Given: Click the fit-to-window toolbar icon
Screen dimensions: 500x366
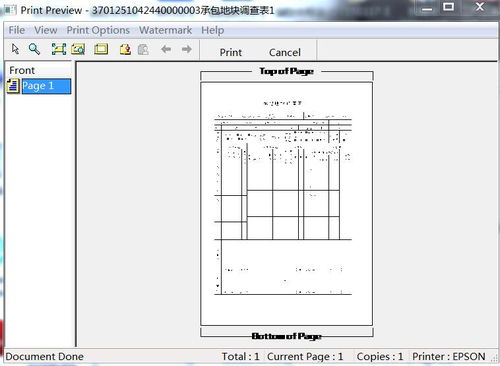Looking at the screenshot, I should (x=59, y=49).
